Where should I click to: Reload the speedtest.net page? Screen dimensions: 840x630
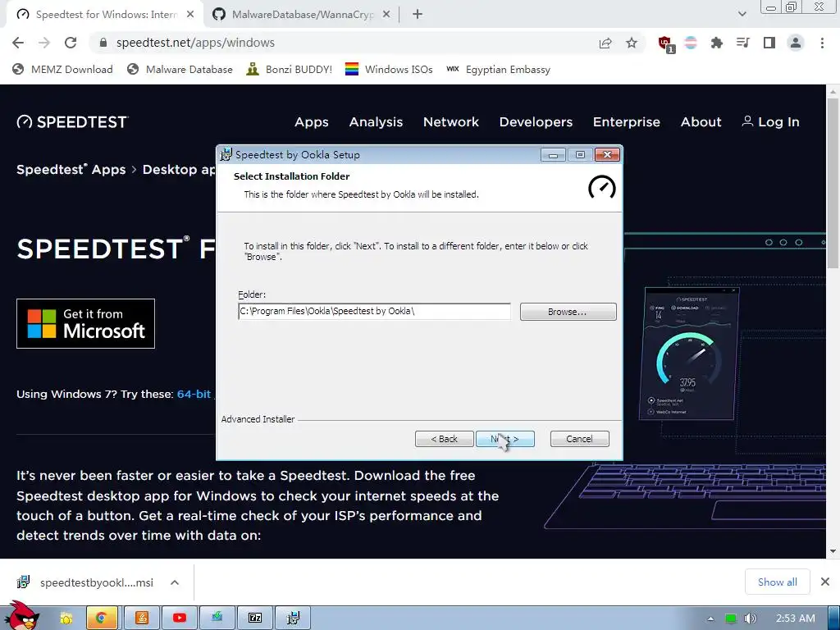(x=71, y=43)
